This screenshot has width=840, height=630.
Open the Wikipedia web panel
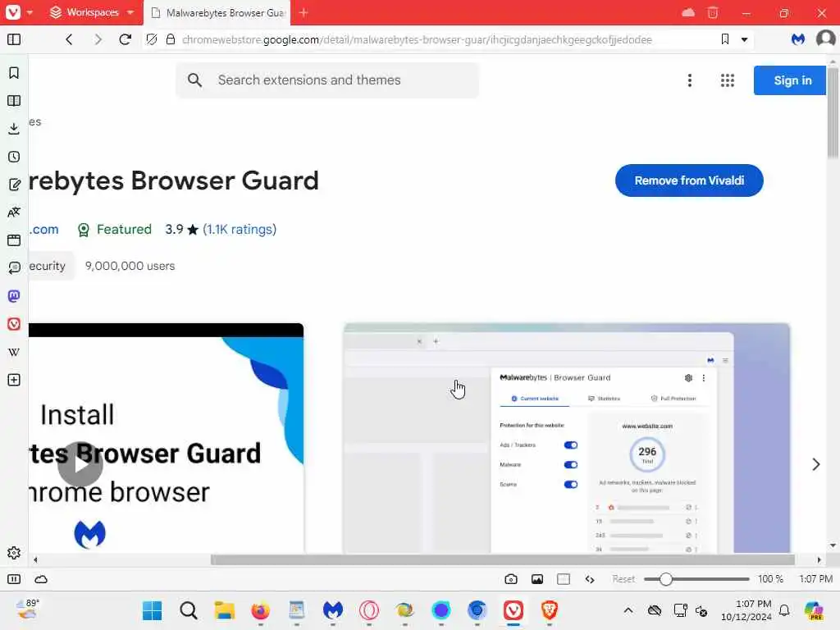[14, 352]
